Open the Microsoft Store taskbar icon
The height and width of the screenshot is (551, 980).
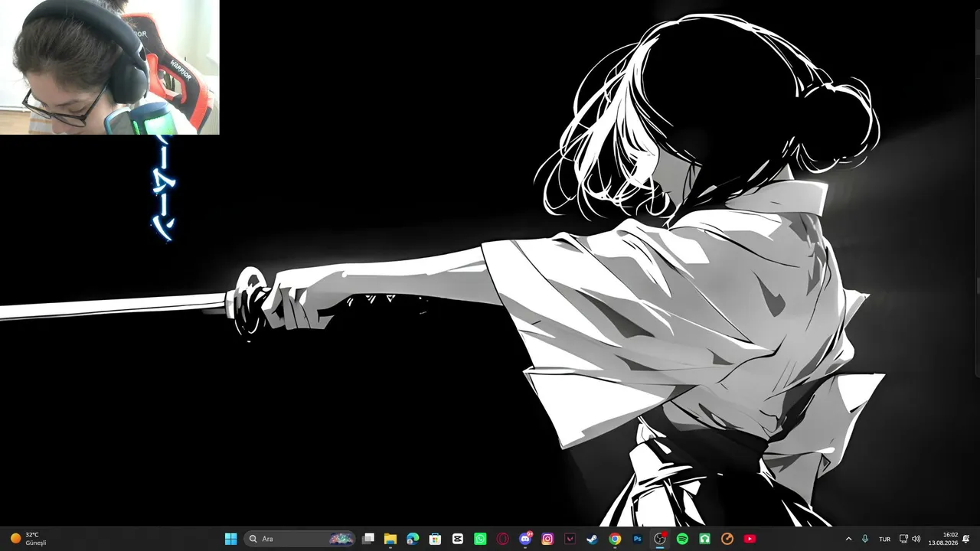(435, 539)
